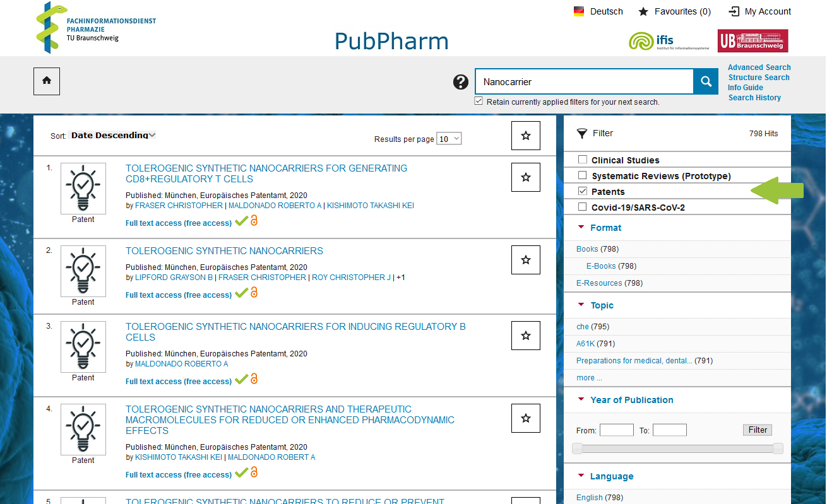Uncheck the Patents filter checkbox
827x504 pixels.
click(583, 191)
